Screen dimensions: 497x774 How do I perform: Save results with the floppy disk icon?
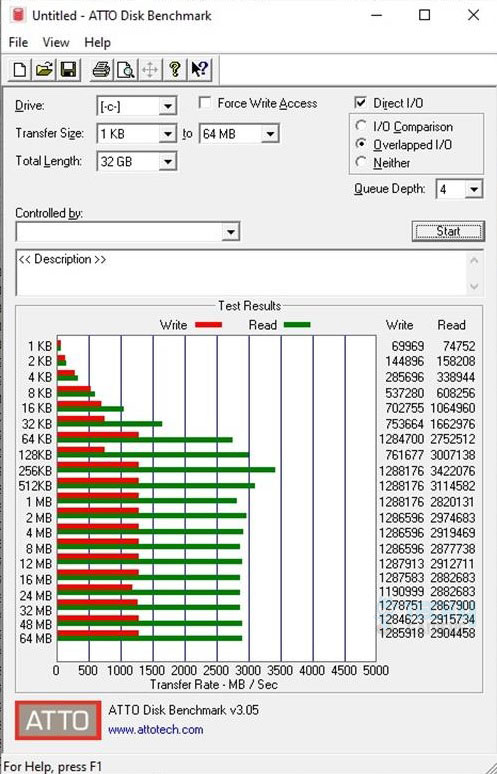click(x=68, y=70)
